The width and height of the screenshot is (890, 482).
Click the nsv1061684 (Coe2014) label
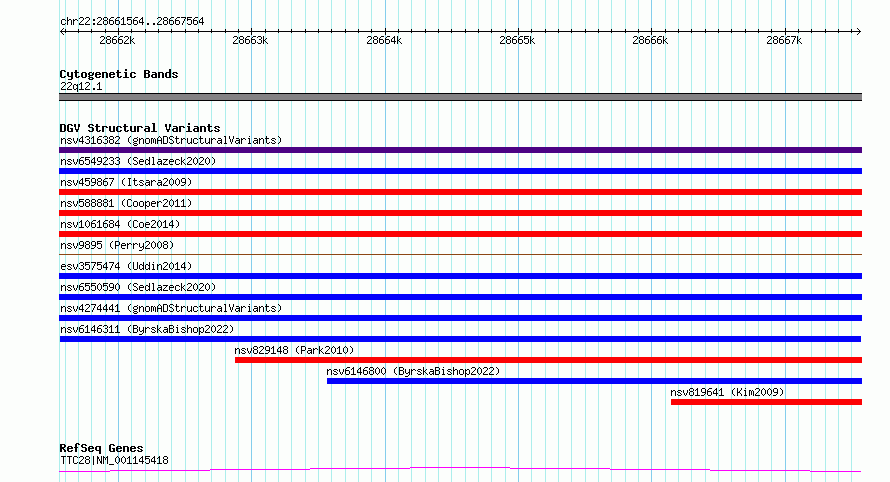click(x=120, y=224)
